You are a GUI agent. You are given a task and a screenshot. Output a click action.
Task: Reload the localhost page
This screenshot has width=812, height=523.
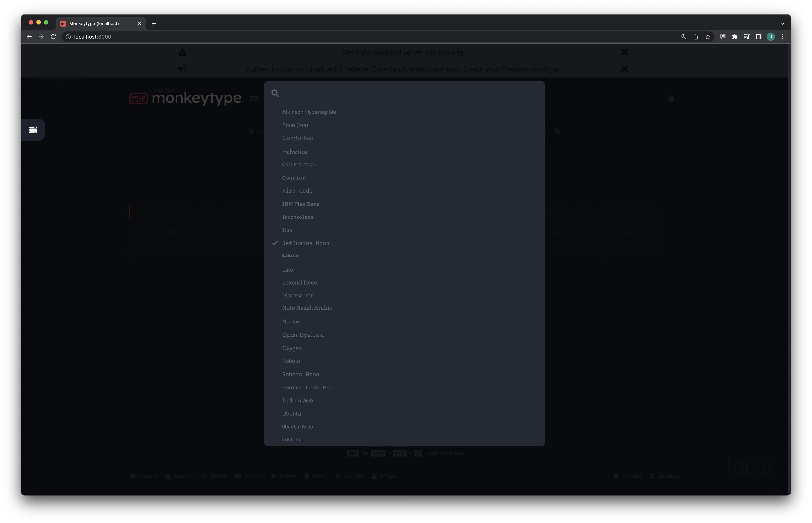(x=53, y=37)
